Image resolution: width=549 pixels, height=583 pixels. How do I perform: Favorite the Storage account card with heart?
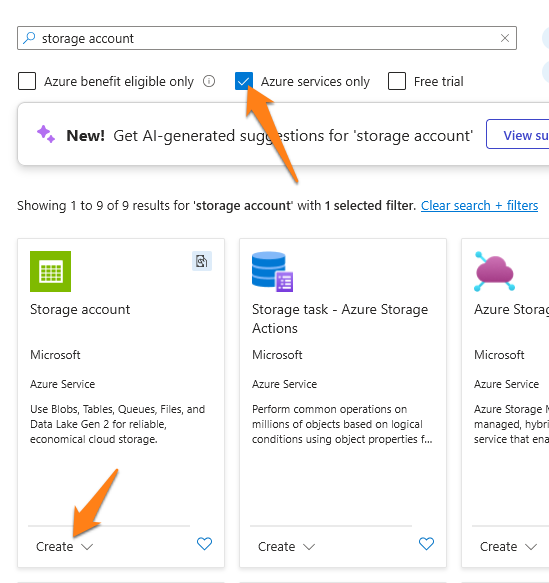204,544
